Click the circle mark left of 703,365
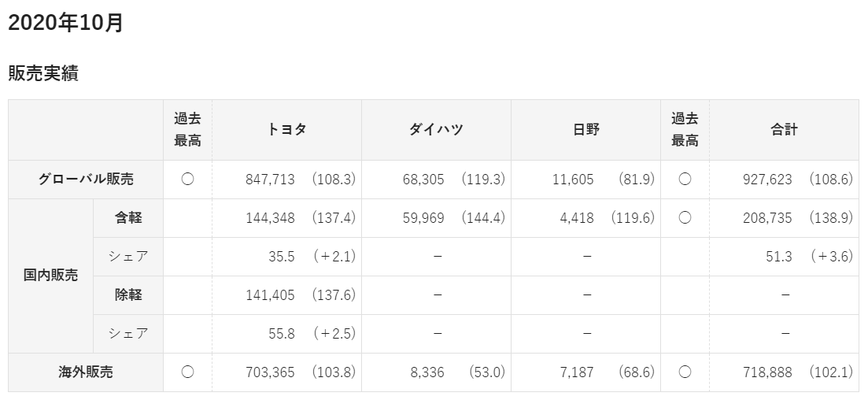Viewport: 868px width, 400px height. pyautogui.click(x=187, y=372)
